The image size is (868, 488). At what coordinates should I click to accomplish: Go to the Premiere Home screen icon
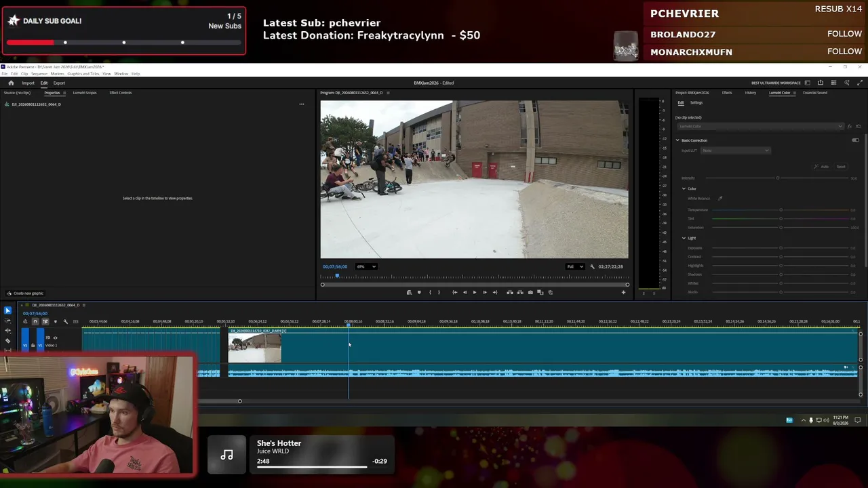11,83
